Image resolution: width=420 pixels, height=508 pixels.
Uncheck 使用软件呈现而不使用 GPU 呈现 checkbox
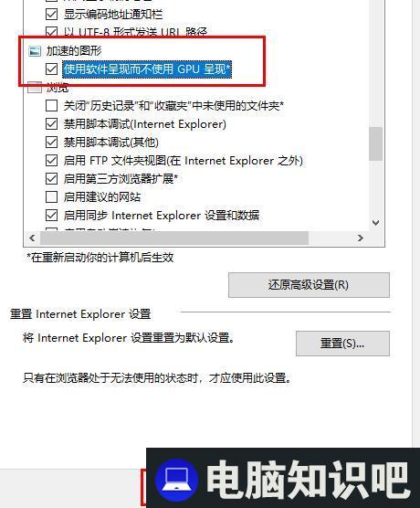51,69
